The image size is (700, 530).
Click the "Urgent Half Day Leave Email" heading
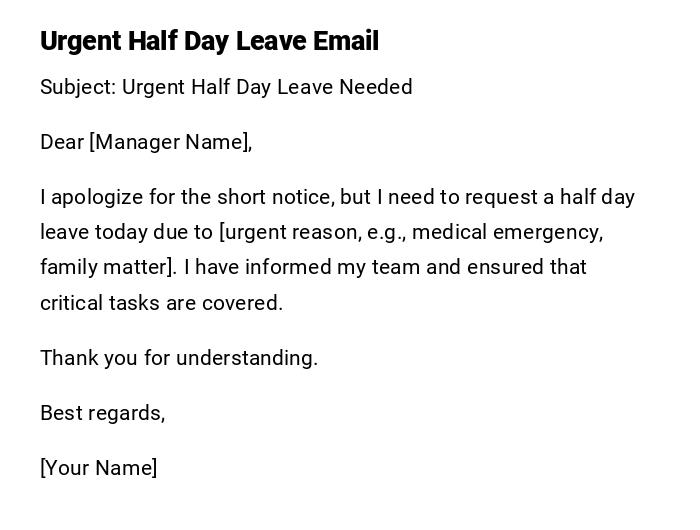[x=209, y=41]
